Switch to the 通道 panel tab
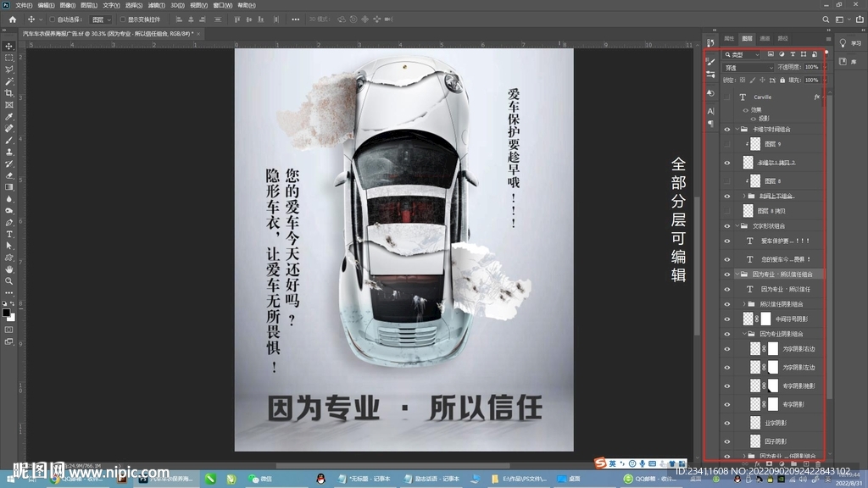868x488 pixels. point(765,38)
